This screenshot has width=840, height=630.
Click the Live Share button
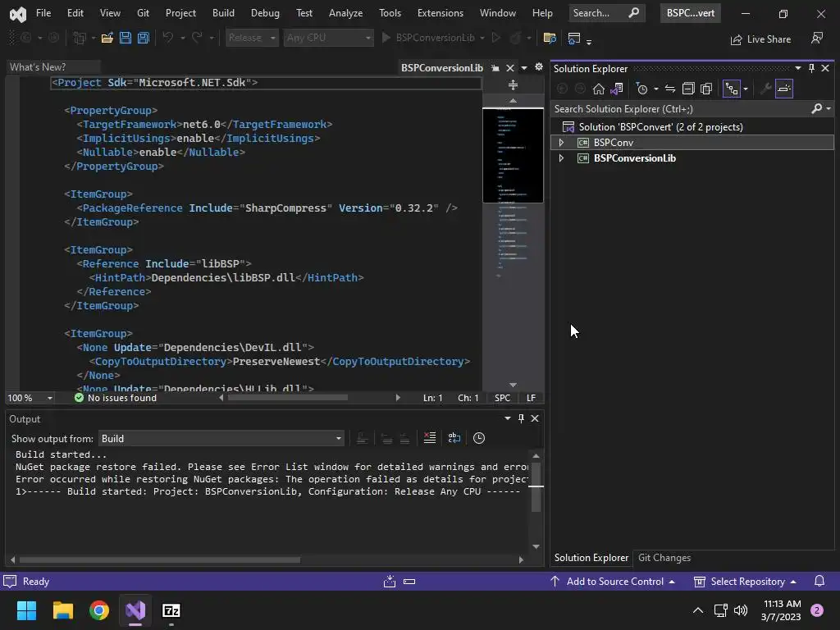coord(760,39)
